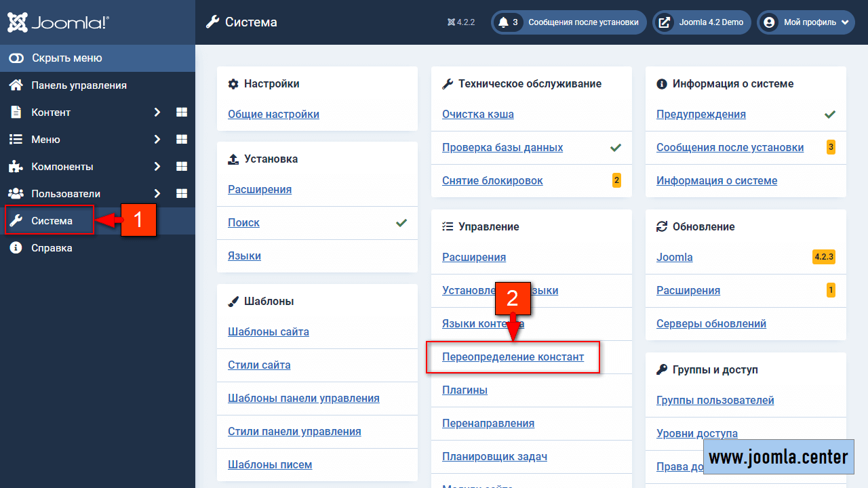The width and height of the screenshot is (868, 488).
Task: Open Переопределение констант link
Action: (513, 357)
